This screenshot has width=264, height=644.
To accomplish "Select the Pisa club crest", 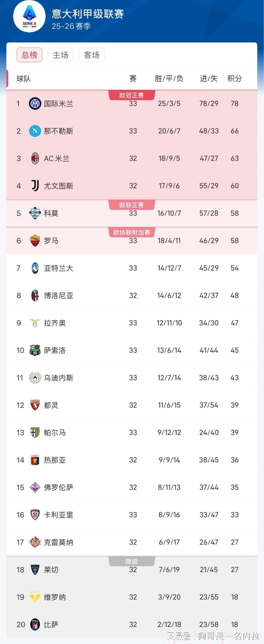I will (x=35, y=624).
